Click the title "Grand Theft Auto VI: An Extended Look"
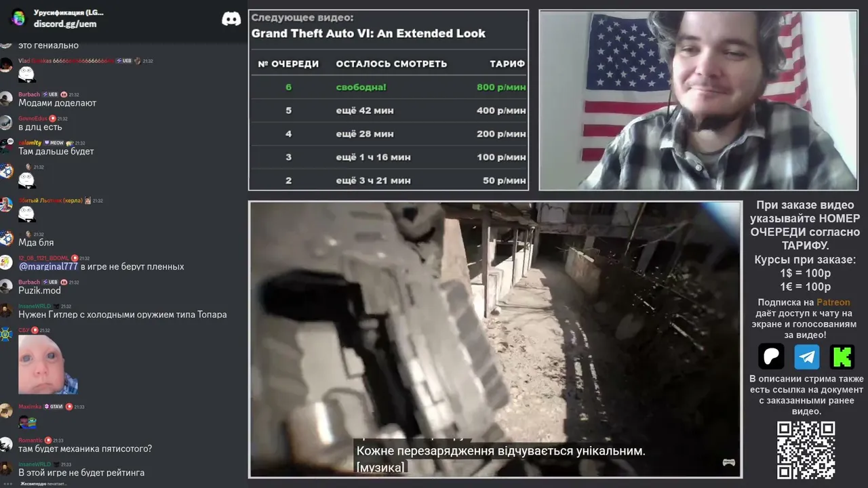868x488 pixels. [368, 33]
